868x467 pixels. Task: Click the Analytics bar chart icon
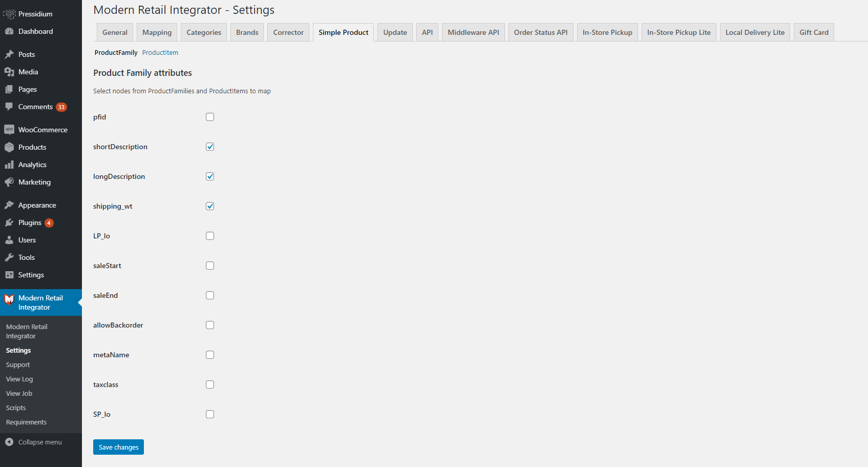9,165
